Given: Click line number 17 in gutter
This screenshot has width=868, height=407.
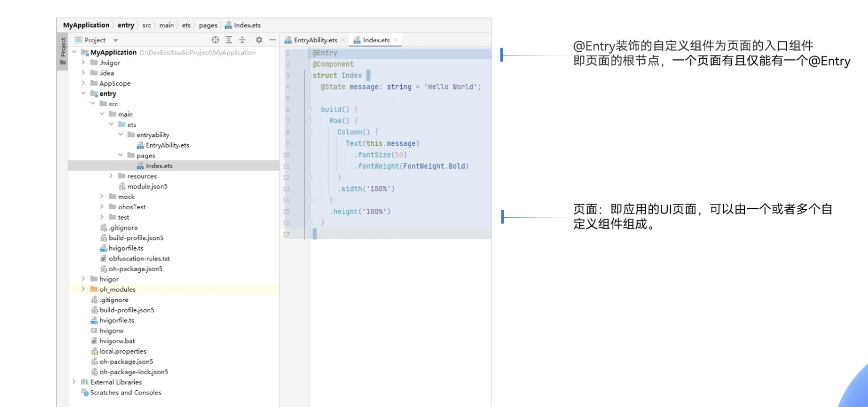Looking at the screenshot, I should pos(286,234).
